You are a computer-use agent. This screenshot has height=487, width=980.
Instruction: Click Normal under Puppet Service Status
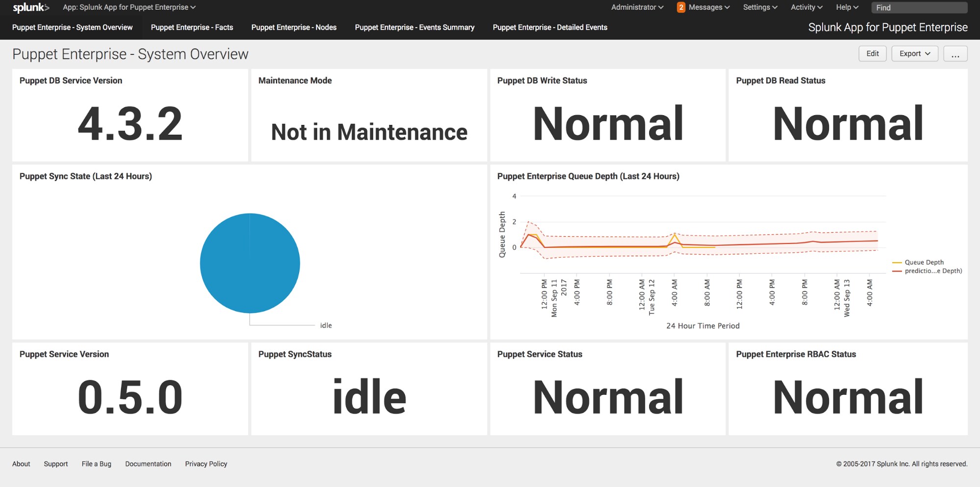[608, 397]
